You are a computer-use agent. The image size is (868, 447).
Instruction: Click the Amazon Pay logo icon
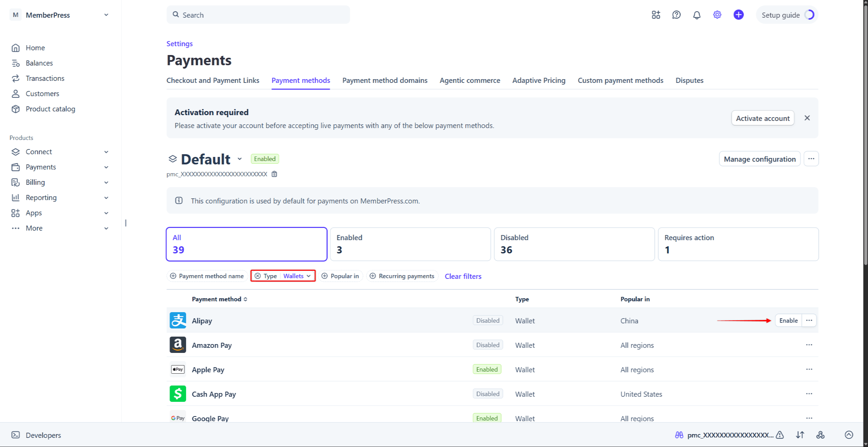click(178, 345)
